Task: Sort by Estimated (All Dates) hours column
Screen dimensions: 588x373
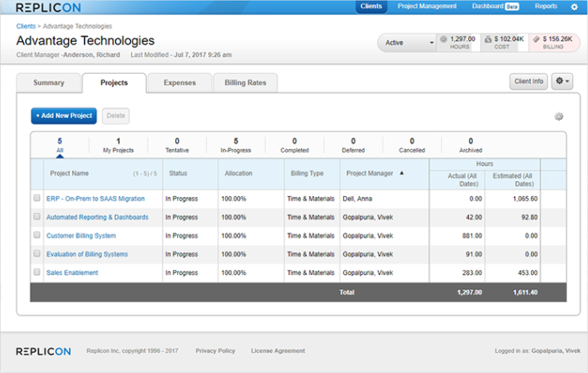Action: (x=513, y=180)
